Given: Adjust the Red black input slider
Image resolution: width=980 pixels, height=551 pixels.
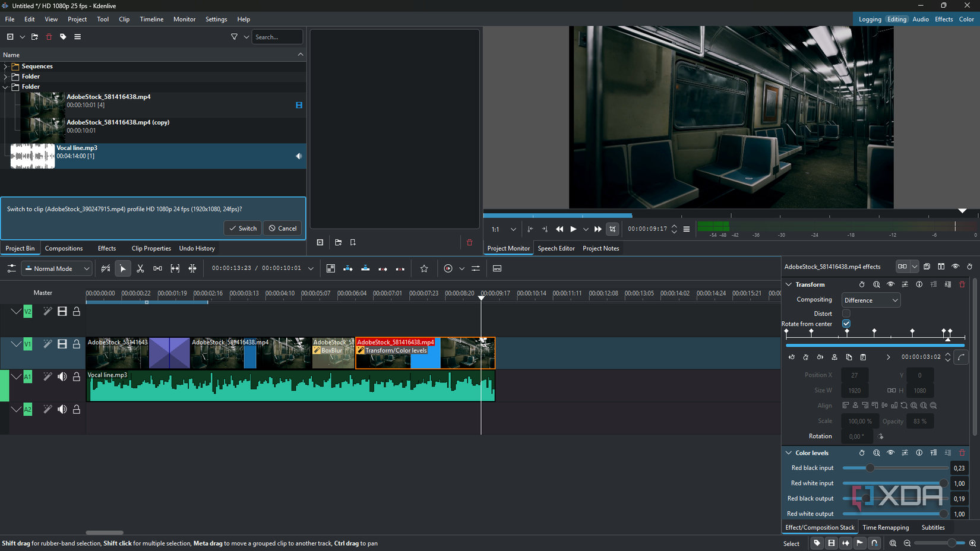Looking at the screenshot, I should (870, 468).
